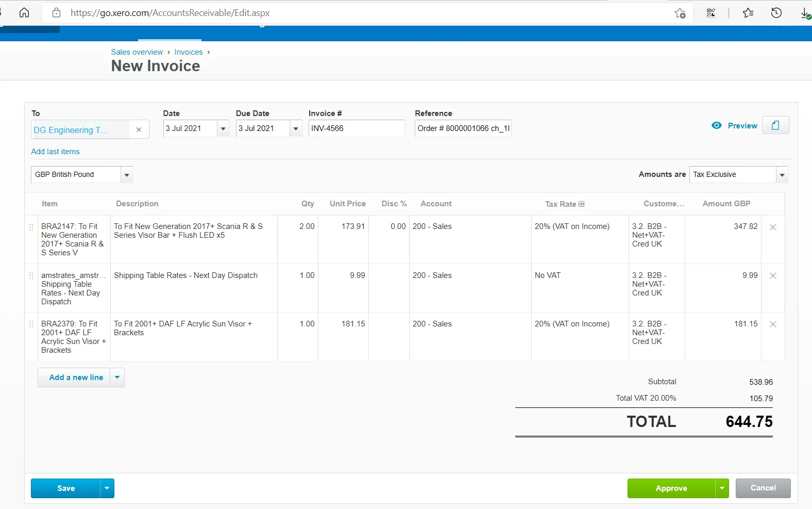812x509 pixels.
Task: Expand the Save button options arrow
Action: click(107, 488)
